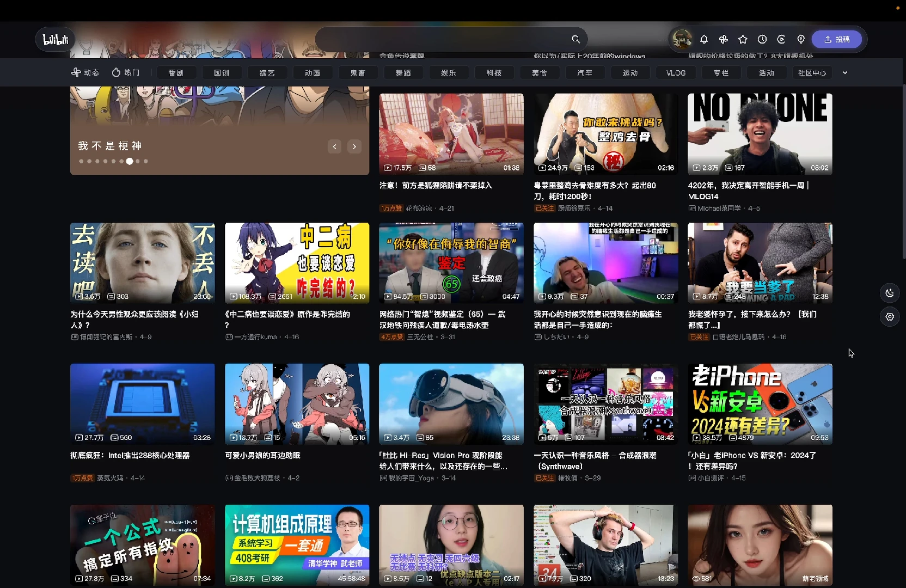Open the 美食 category
Screen dimensions: 906x588
tap(540, 73)
